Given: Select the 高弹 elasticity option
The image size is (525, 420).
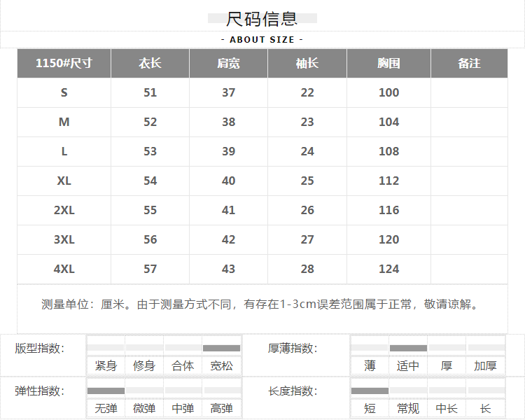Looking at the screenshot, I should pos(221,408).
